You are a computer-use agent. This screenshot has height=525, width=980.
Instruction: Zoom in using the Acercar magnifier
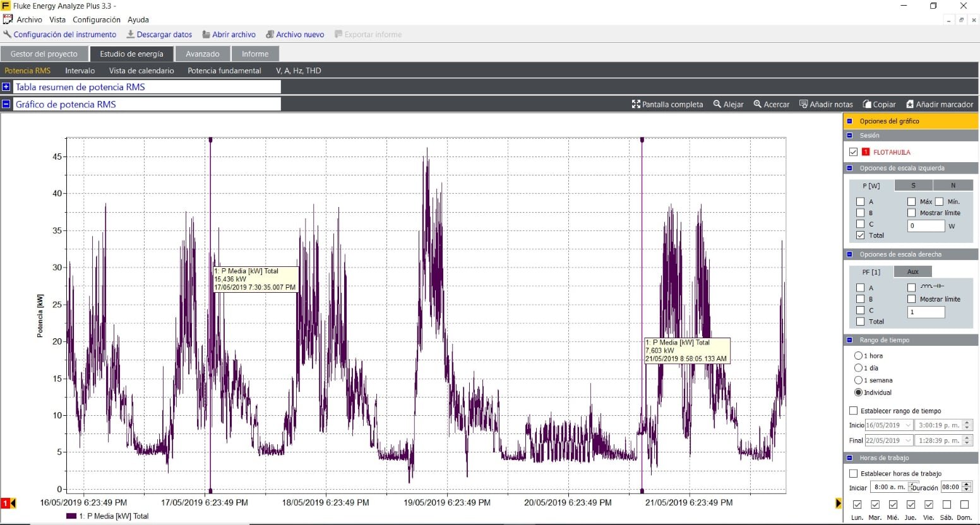click(x=758, y=104)
